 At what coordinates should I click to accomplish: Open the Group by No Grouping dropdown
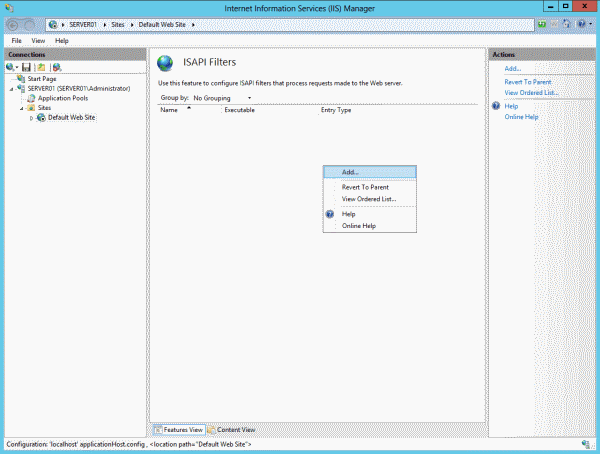(x=222, y=98)
